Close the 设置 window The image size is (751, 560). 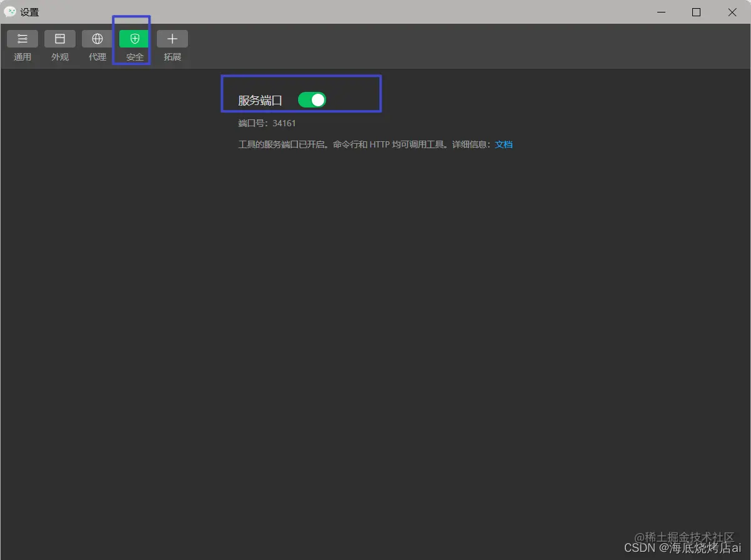[732, 12]
